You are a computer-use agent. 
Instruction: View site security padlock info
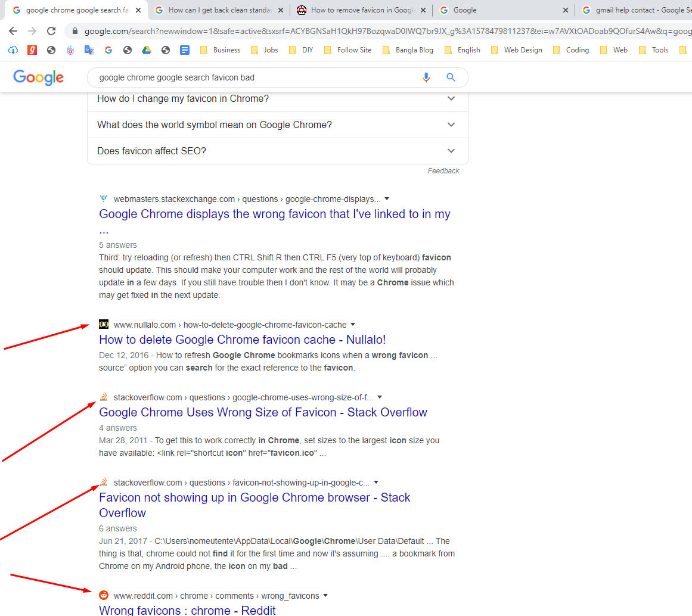pyautogui.click(x=75, y=31)
